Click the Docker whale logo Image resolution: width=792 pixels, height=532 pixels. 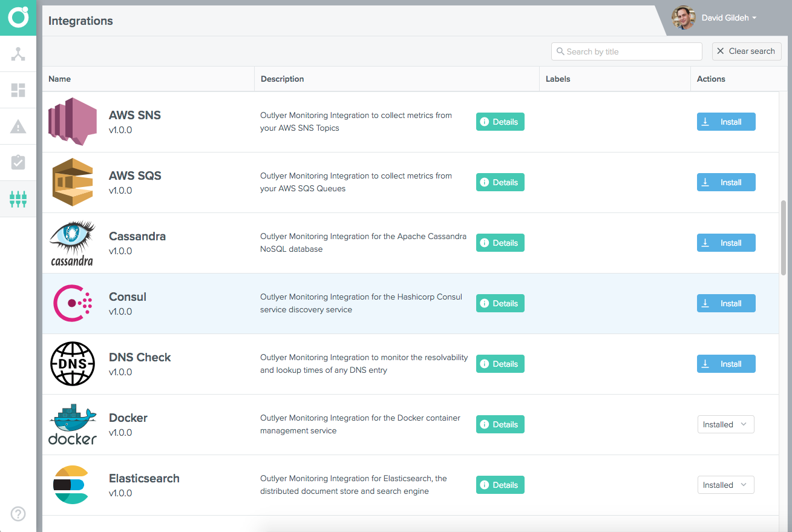coord(73,424)
